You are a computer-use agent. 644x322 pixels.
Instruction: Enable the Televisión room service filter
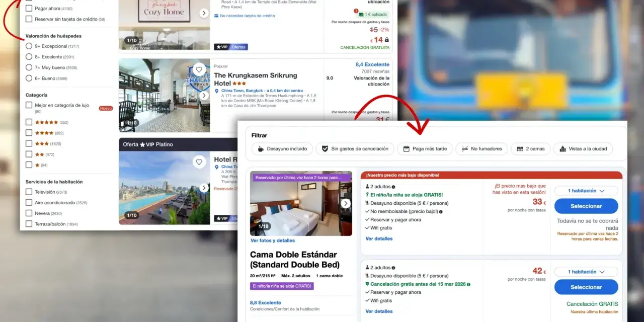pos(29,192)
